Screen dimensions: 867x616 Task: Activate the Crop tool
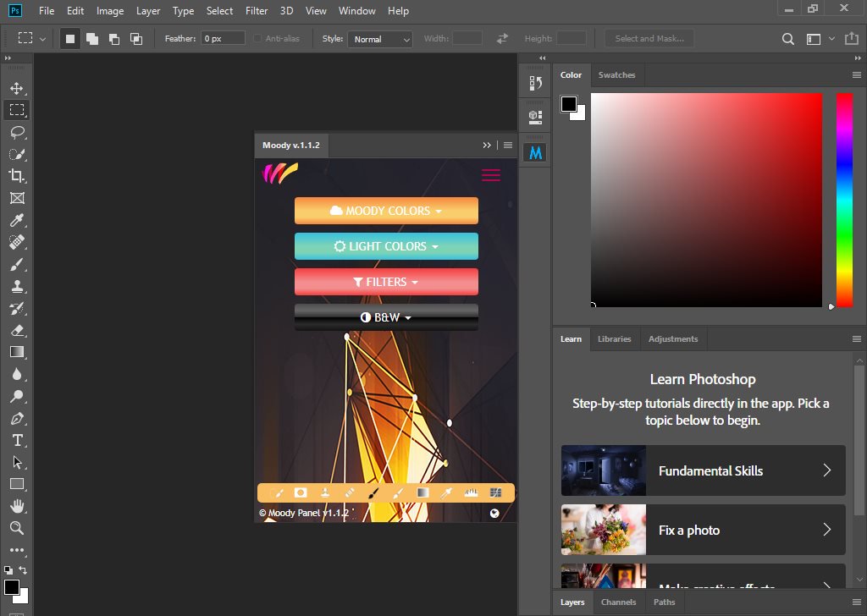pyautogui.click(x=19, y=176)
